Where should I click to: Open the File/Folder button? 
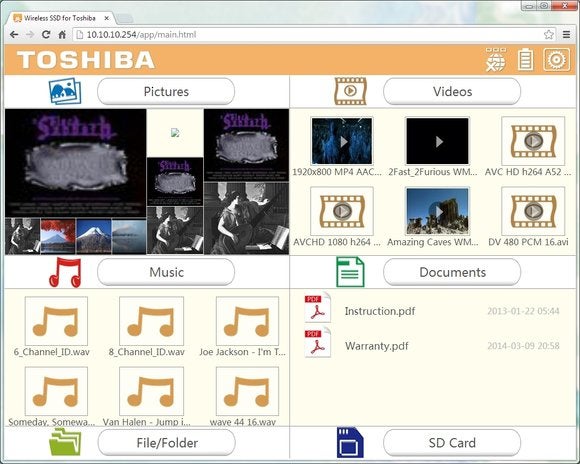click(166, 443)
